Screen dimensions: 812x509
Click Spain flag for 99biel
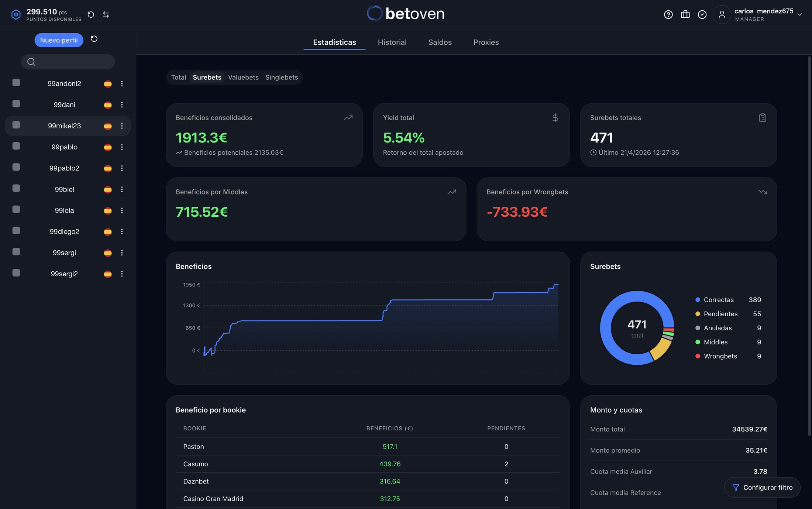(108, 189)
